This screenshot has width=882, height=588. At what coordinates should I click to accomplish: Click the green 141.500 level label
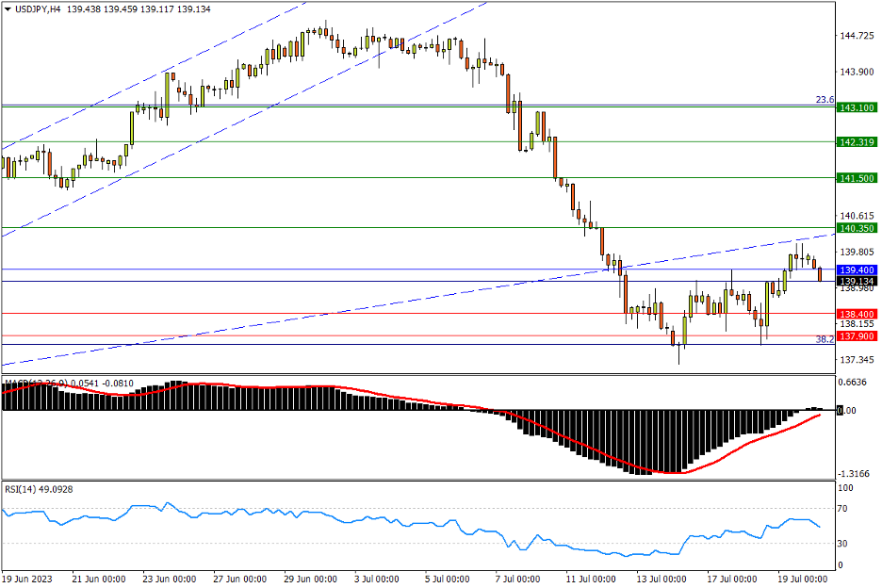[x=857, y=178]
